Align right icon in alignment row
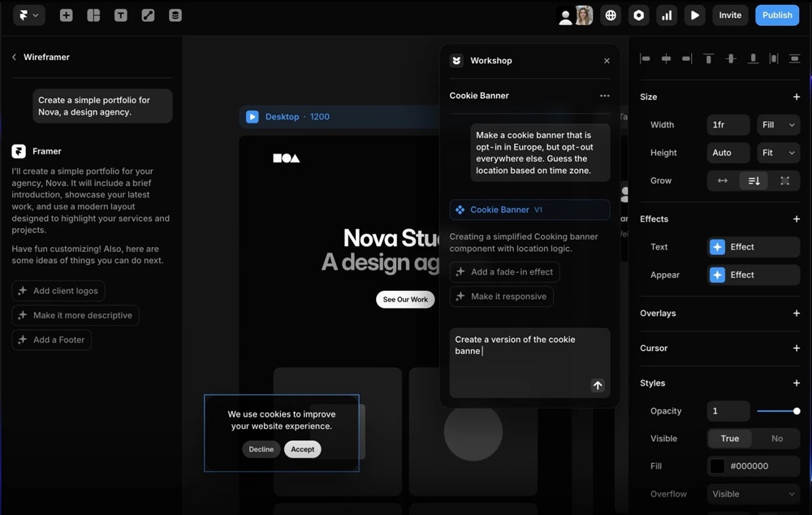 point(687,58)
